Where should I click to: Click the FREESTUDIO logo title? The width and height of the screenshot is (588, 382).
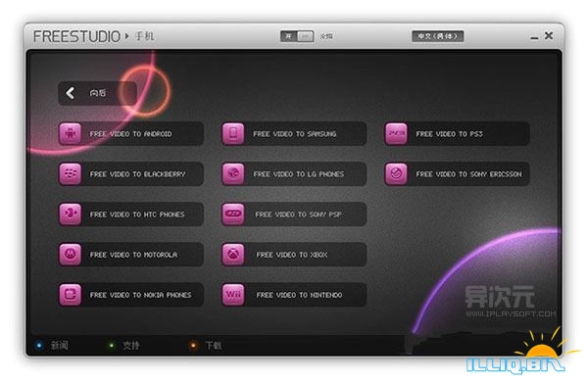pos(76,36)
